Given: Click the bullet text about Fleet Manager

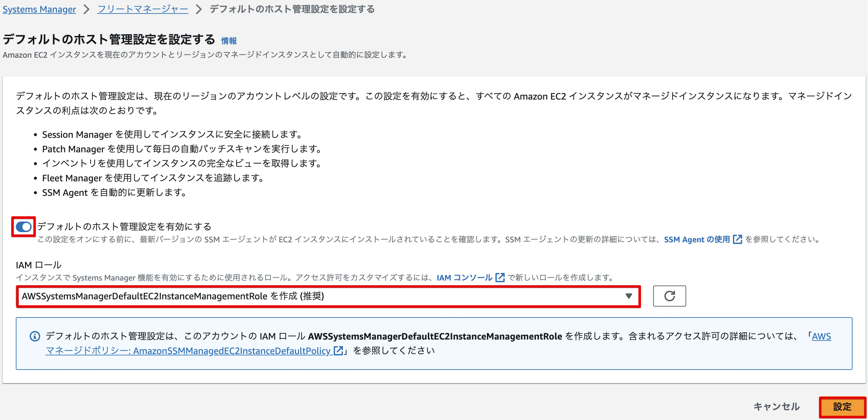Looking at the screenshot, I should (154, 178).
